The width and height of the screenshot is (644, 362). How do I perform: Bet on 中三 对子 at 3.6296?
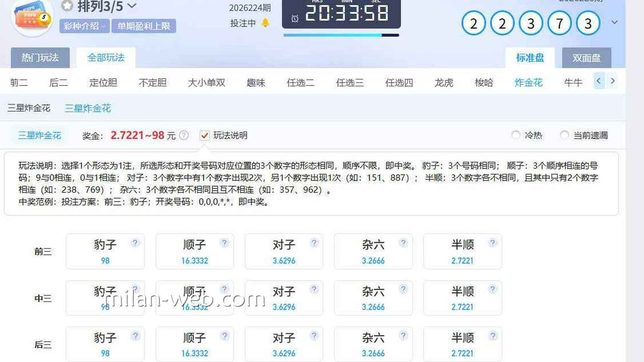pyautogui.click(x=284, y=298)
